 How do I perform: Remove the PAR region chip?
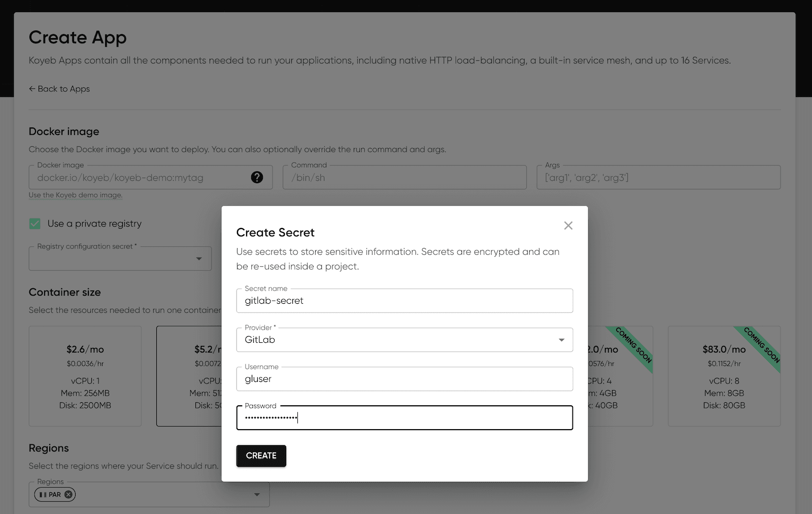coord(69,494)
